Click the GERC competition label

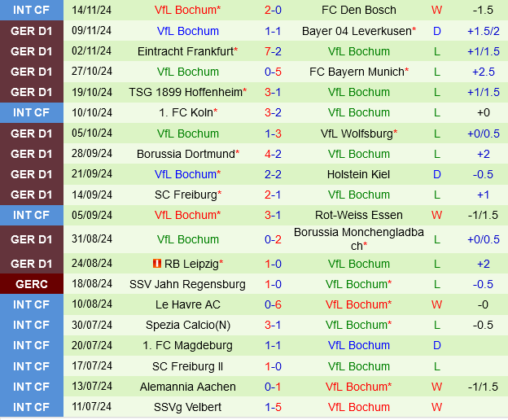point(32,284)
